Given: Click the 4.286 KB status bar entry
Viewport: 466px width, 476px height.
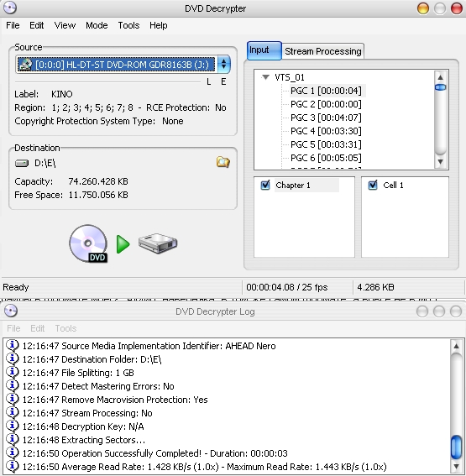Looking at the screenshot, I should 375,287.
